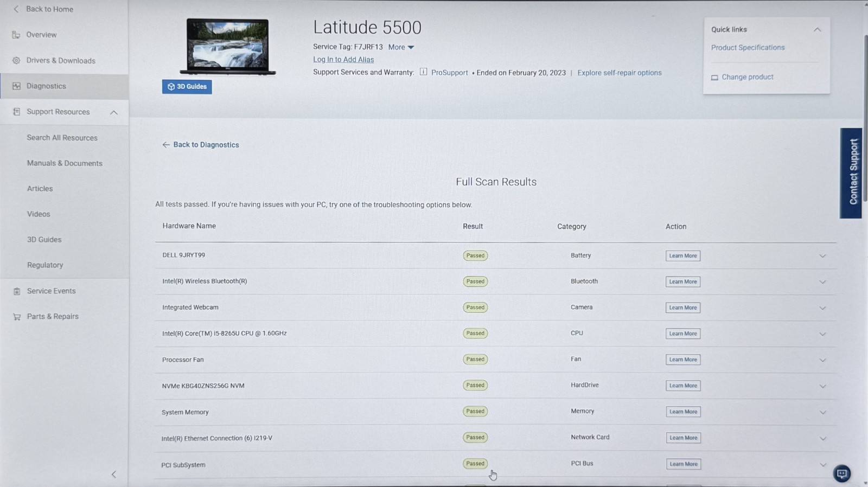
Task: Expand the PCI SubSystem row
Action: pos(822,465)
